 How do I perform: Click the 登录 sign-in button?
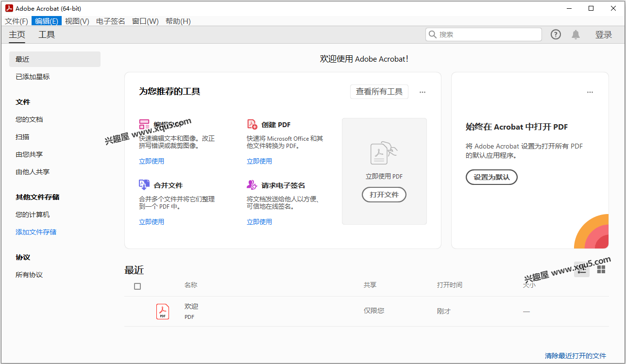[604, 34]
